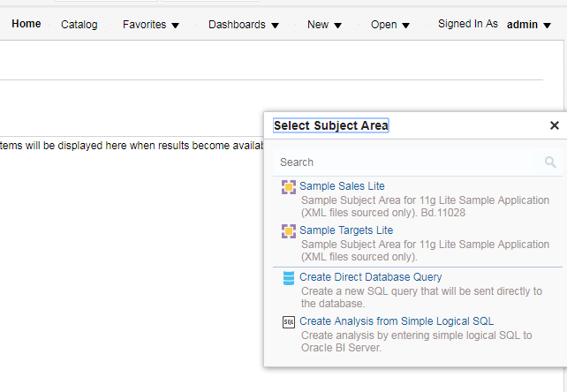Click the Sample Sales Lite subject area icon
The width and height of the screenshot is (567, 392).
pyautogui.click(x=289, y=187)
